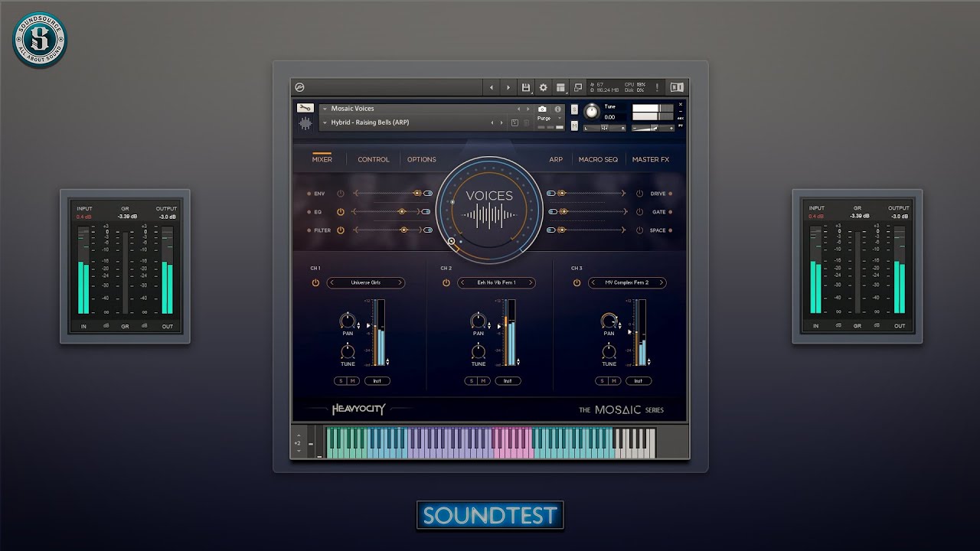980x551 pixels.
Task: Open the workspace layout icon in header
Action: click(x=560, y=87)
